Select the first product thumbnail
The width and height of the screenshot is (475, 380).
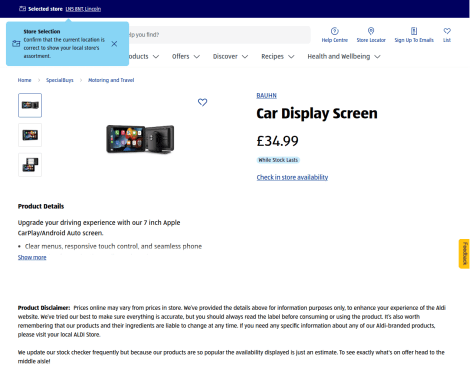(30, 105)
